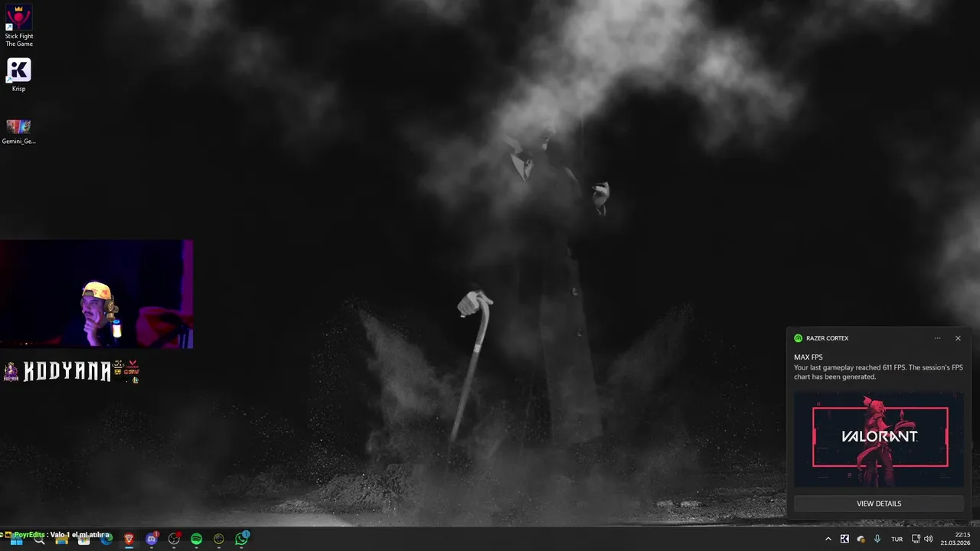Click the KODYANA logo banner
This screenshot has width=980, height=551.
pos(70,371)
